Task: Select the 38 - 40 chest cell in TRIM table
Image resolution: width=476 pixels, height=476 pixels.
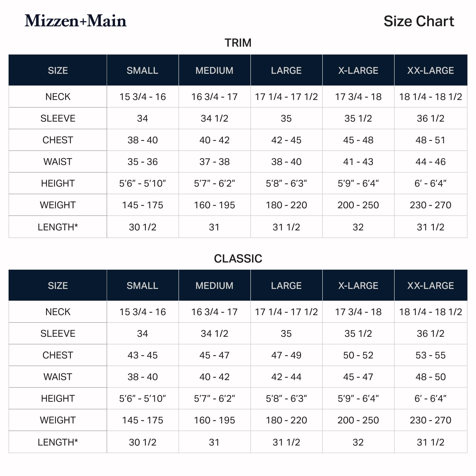Action: pyautogui.click(x=143, y=140)
